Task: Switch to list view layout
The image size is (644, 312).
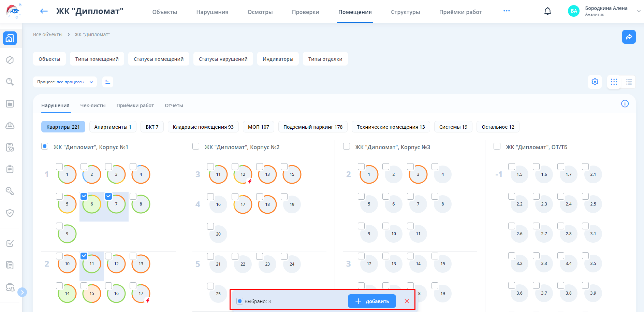Action: pos(629,82)
